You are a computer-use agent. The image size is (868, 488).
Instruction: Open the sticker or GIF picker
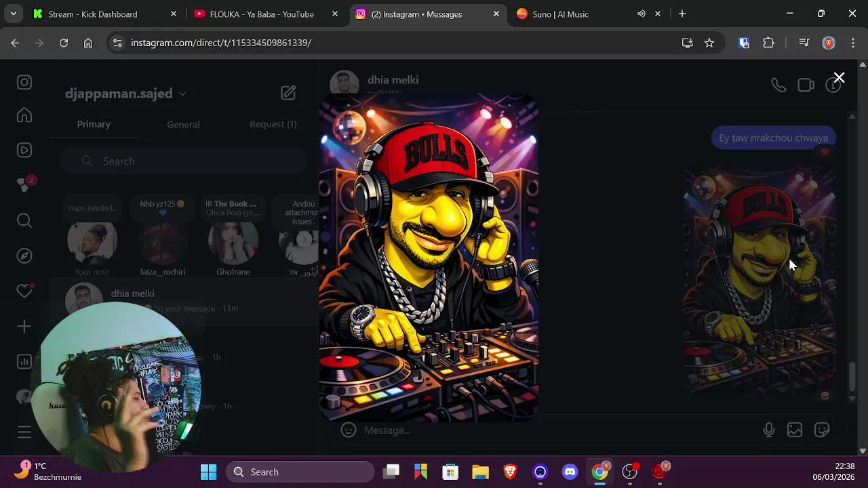[x=822, y=430]
